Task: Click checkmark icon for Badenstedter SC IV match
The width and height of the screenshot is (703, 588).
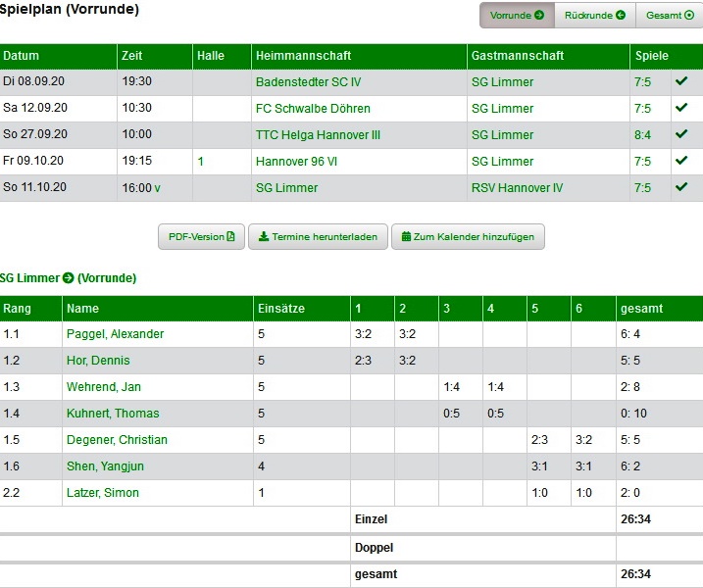Action: (x=681, y=81)
